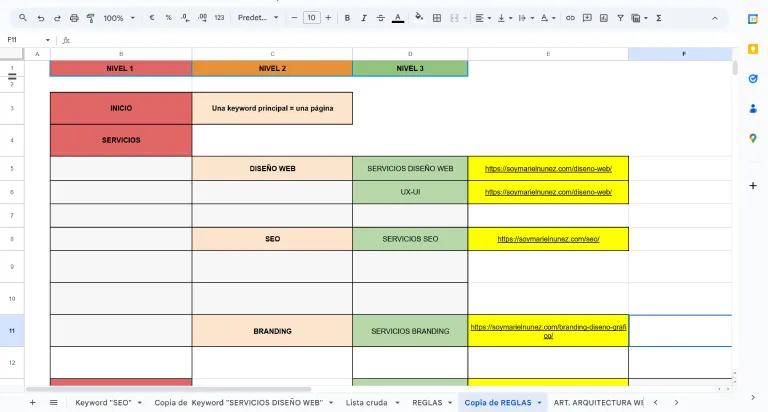768x412 pixels.
Task: Toggle bold formatting
Action: coord(347,18)
